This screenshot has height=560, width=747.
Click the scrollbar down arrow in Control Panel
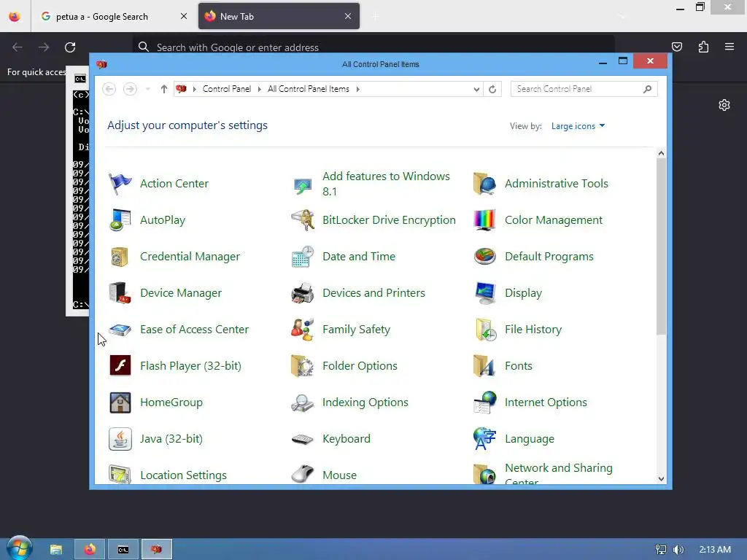click(661, 478)
